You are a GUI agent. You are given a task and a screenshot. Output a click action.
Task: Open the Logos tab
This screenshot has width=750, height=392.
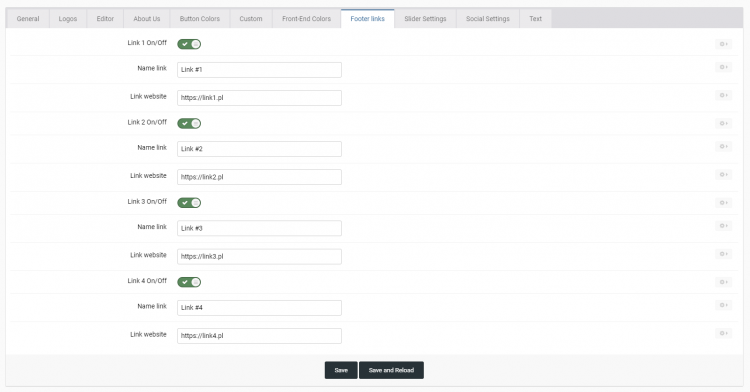click(68, 19)
